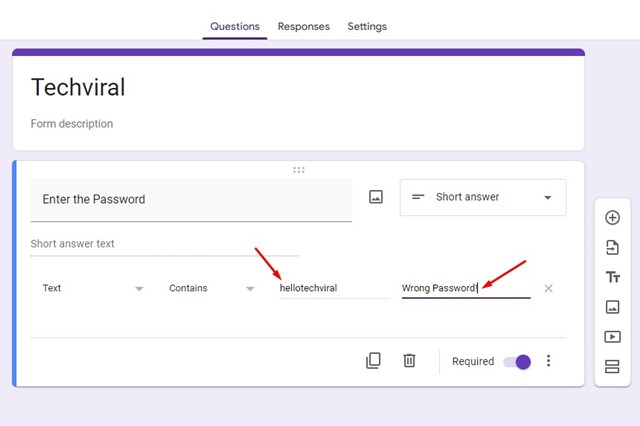Expand the Contains condition dropdown
Screen dimensions: 640x426
coord(212,288)
